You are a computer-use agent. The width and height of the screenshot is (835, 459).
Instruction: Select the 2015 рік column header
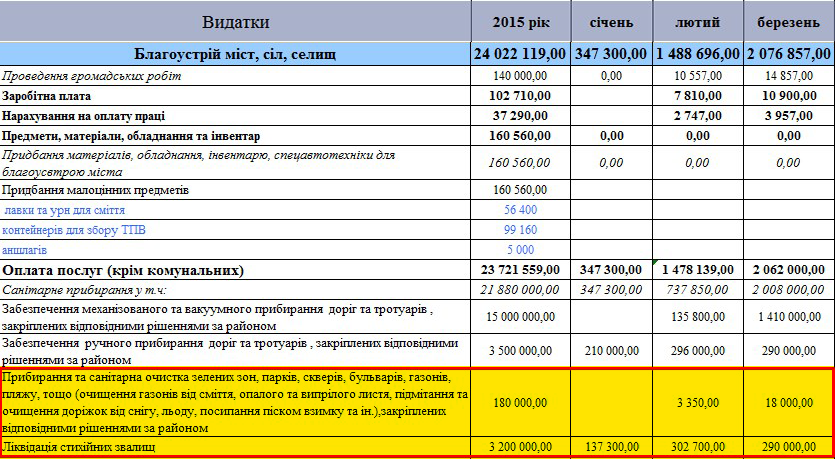[521, 22]
